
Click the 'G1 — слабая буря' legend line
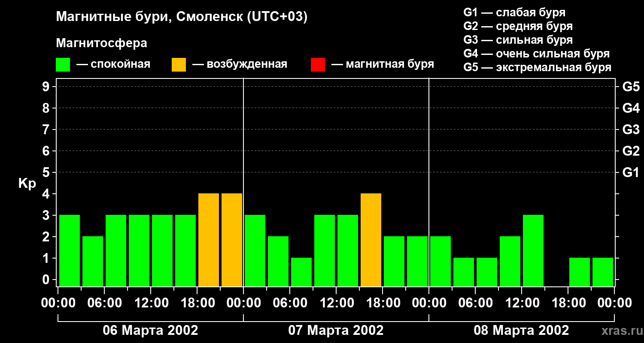coord(514,12)
